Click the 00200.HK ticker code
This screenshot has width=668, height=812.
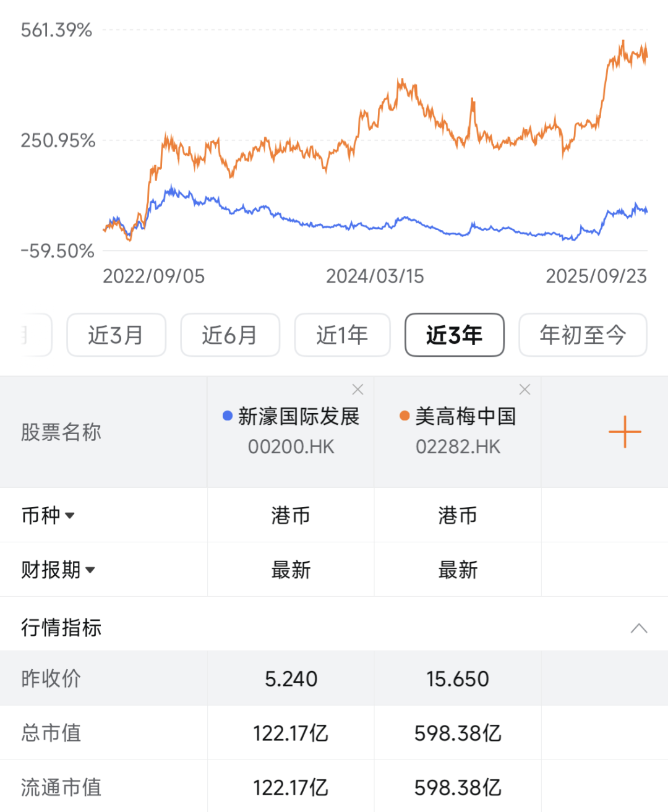click(291, 447)
